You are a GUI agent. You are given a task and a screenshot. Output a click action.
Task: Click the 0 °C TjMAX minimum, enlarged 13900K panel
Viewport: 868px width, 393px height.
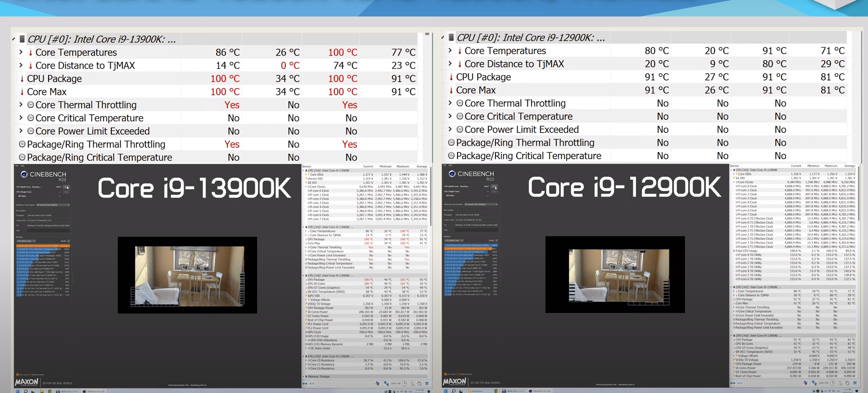pos(290,65)
